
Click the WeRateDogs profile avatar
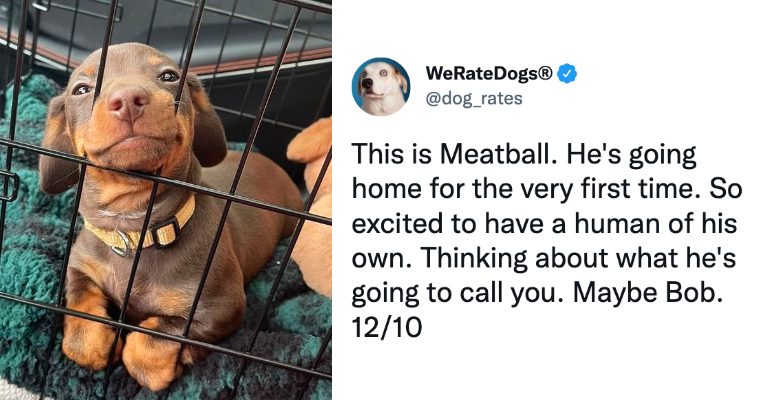point(381,86)
